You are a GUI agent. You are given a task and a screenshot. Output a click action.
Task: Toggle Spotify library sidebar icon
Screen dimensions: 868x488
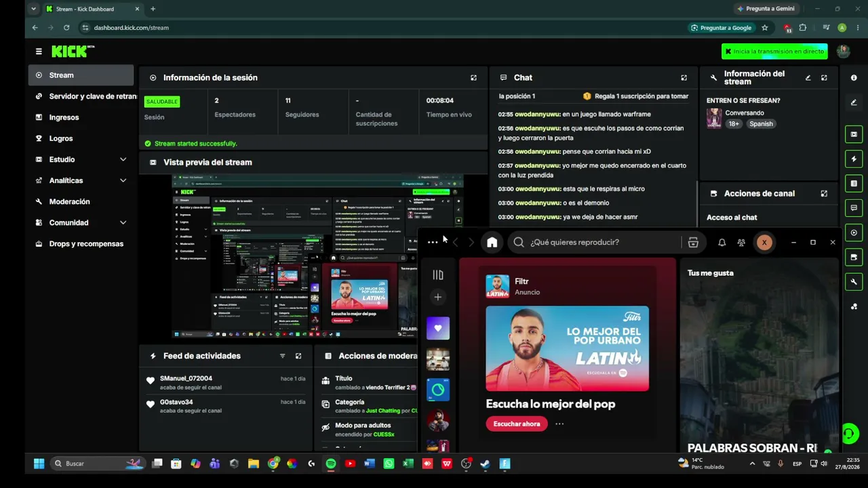[x=438, y=274]
